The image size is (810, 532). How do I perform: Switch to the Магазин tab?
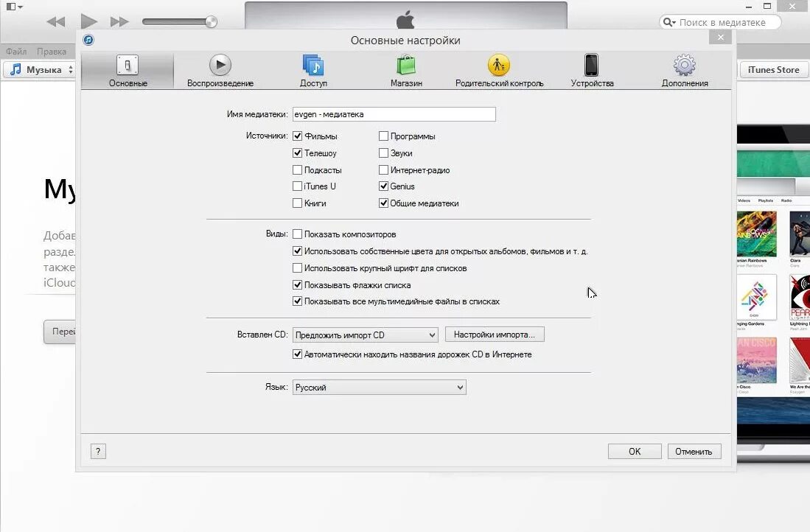click(x=406, y=71)
